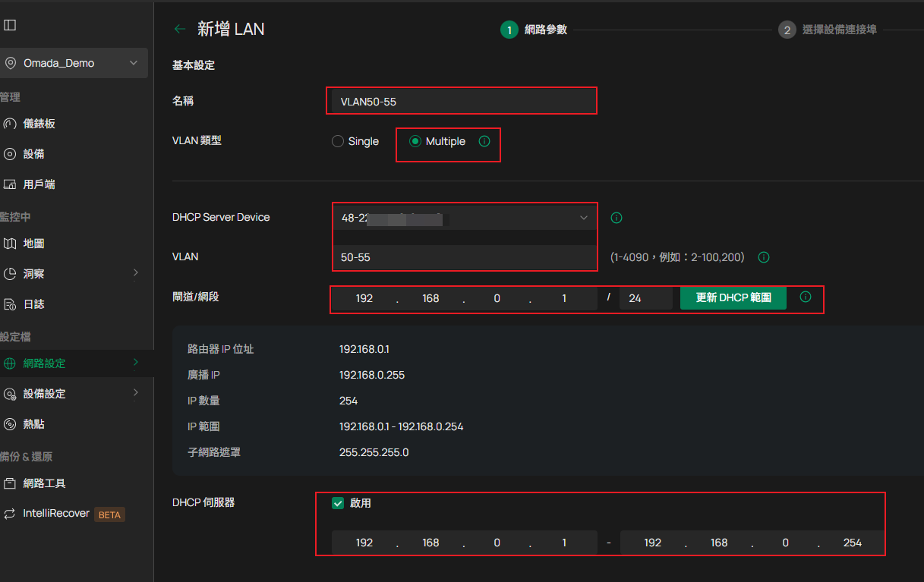Click info icon beside DHCP Server Device
Image resolution: width=924 pixels, height=582 pixels.
[x=617, y=218]
